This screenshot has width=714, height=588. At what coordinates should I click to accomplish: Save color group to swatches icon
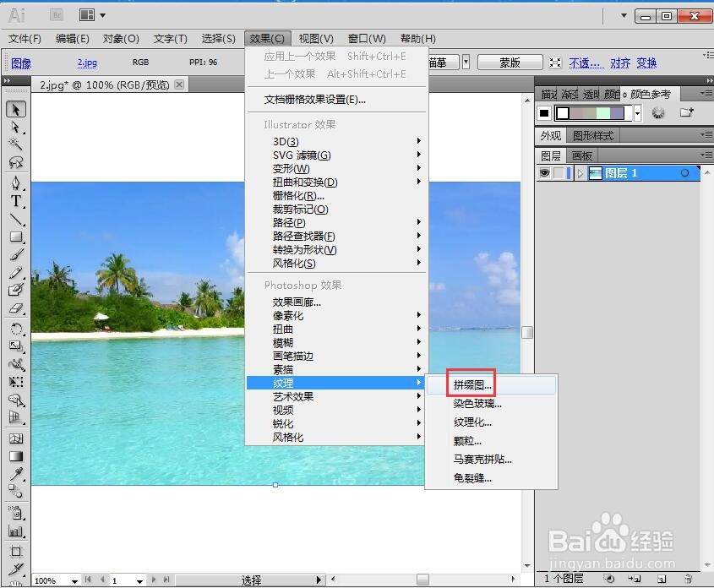tap(686, 112)
